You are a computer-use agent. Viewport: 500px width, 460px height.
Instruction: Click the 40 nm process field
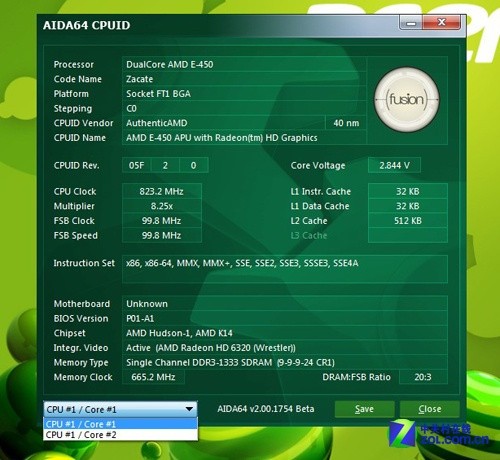point(346,123)
